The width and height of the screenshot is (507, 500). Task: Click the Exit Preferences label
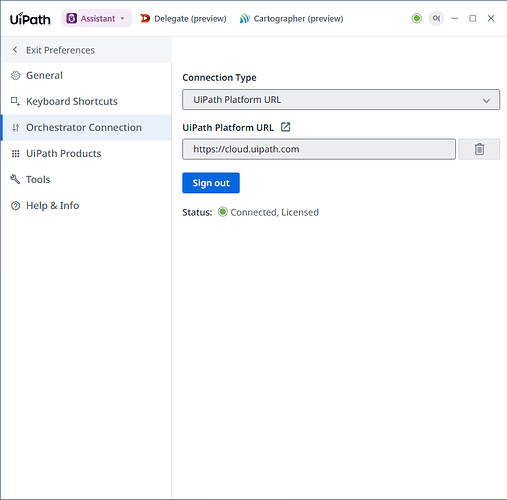[60, 50]
